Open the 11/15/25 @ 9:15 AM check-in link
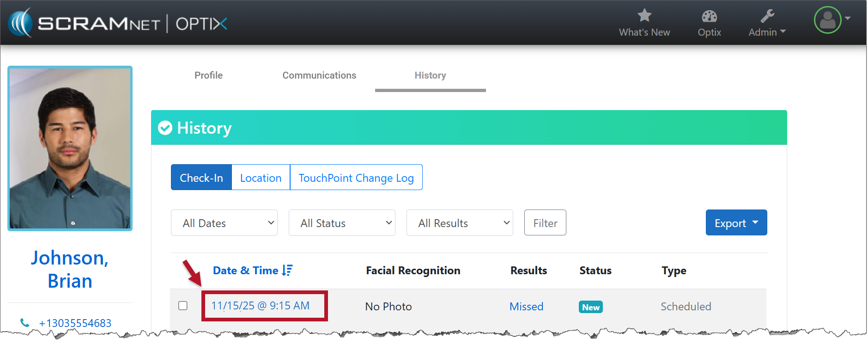Screen dimensions: 868x345 pyautogui.click(x=261, y=306)
